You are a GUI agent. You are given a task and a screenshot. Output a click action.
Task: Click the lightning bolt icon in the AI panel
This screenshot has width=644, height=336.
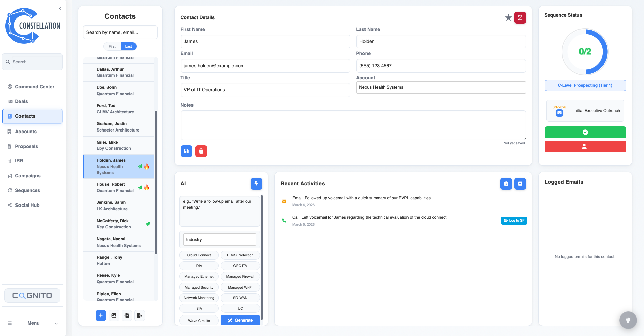click(x=256, y=184)
